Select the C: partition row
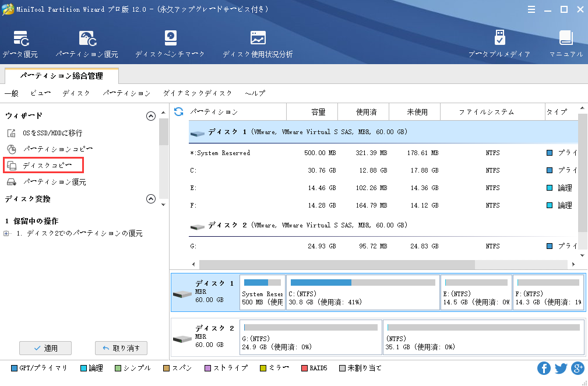 pyautogui.click(x=383, y=170)
